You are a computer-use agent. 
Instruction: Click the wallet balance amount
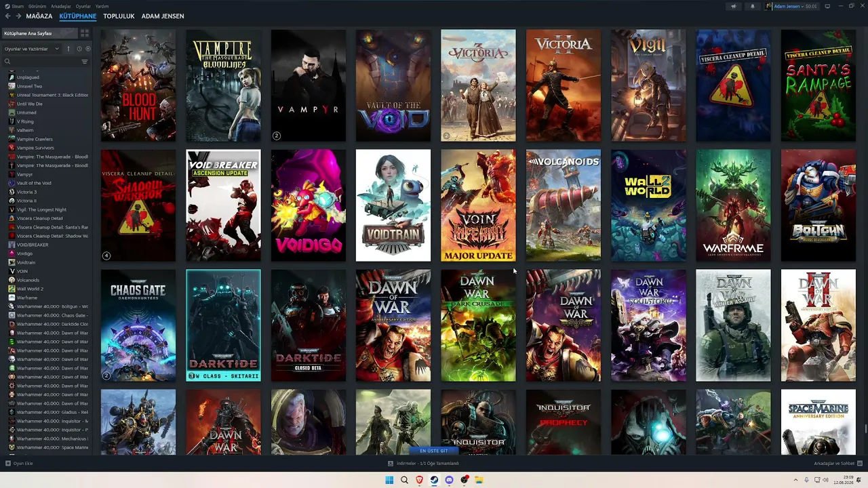tap(810, 6)
